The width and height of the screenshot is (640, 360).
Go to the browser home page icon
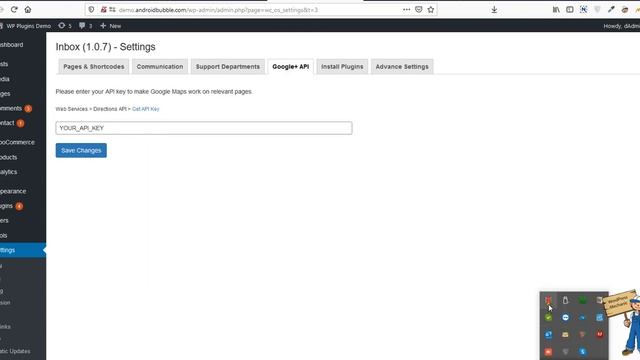pyautogui.click(x=28, y=9)
